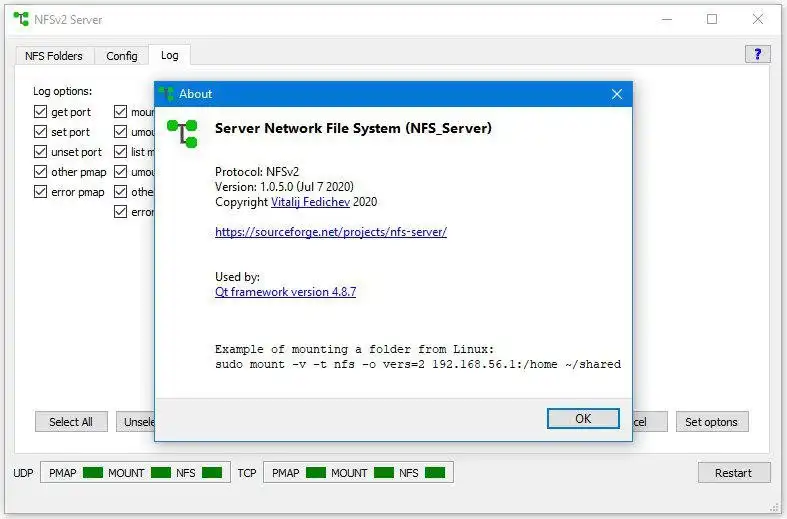This screenshot has width=787, height=519.
Task: Click the Version: 1.0.5.0 (Jul 7 2020) text
Action: 284,187
